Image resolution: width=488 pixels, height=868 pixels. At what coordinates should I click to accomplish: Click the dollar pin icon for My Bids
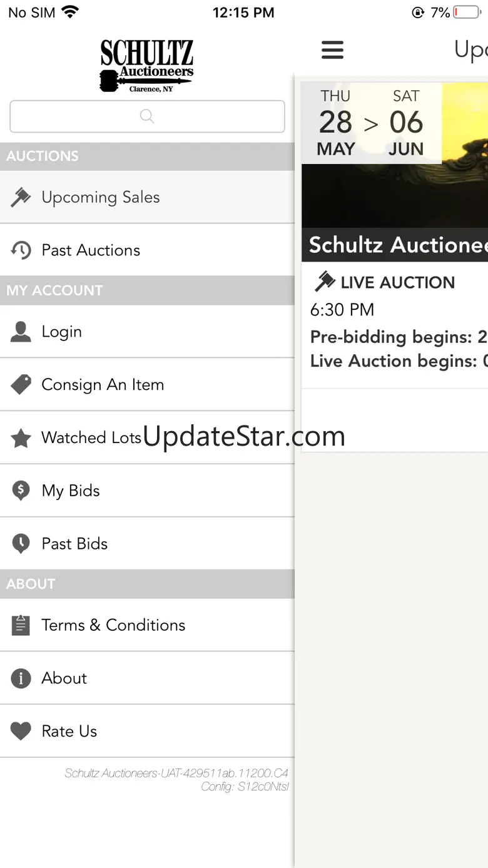[21, 491]
